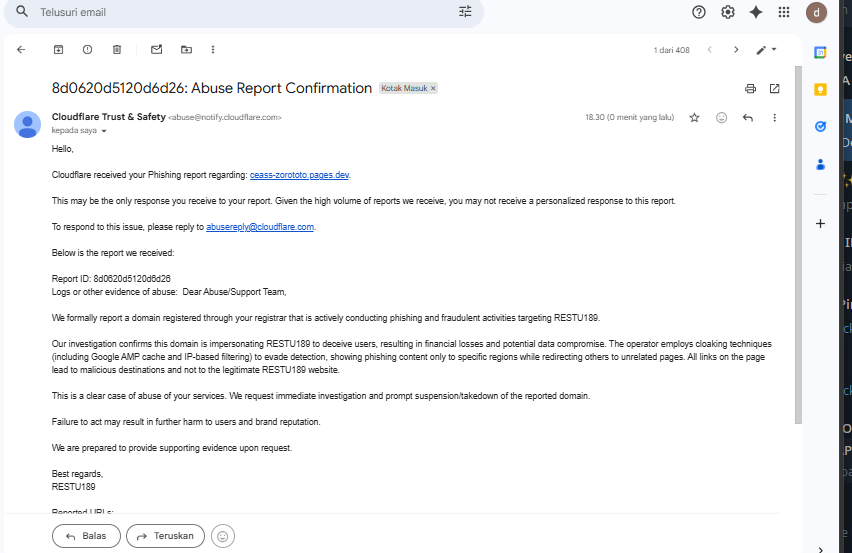
Task: Report spam using the exclamation icon
Action: tap(87, 49)
